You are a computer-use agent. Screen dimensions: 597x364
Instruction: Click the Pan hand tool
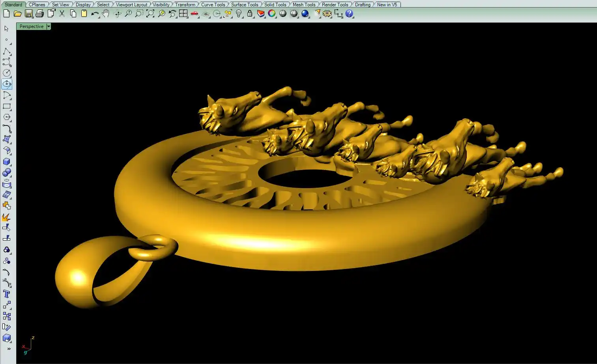click(x=105, y=14)
